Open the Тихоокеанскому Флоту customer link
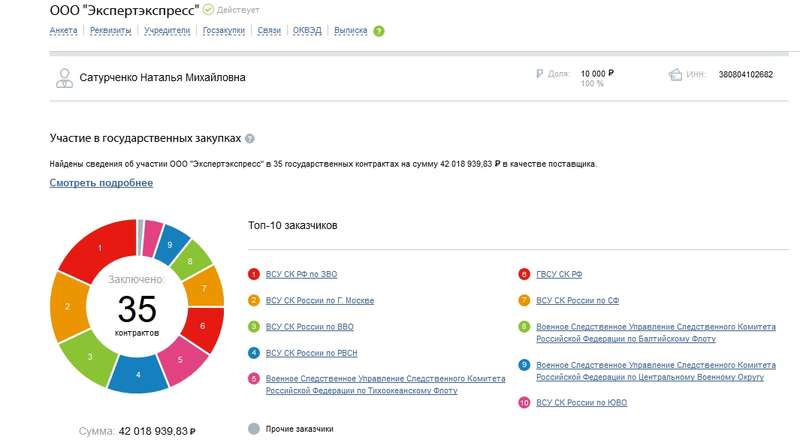Viewport: 800px width, 446px height. 385,385
